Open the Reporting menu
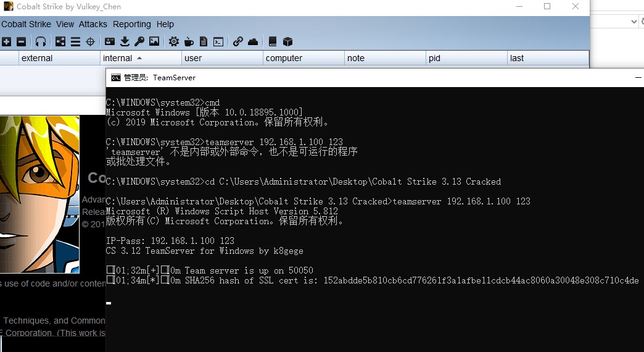 tap(132, 24)
